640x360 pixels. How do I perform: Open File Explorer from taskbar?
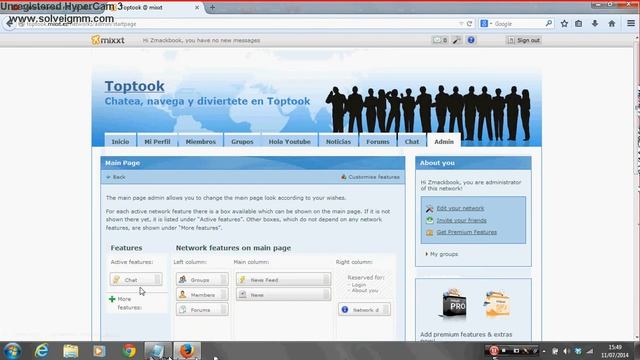click(71, 351)
